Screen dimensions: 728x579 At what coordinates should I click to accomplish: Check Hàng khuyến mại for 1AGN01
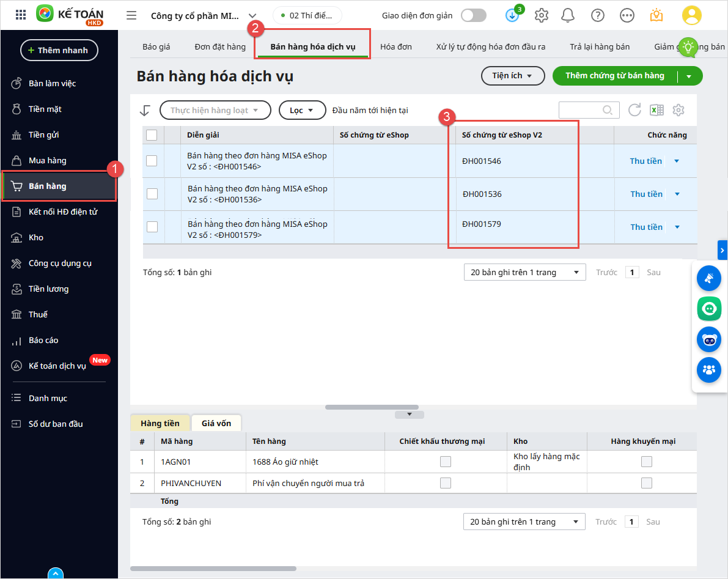coord(646,462)
